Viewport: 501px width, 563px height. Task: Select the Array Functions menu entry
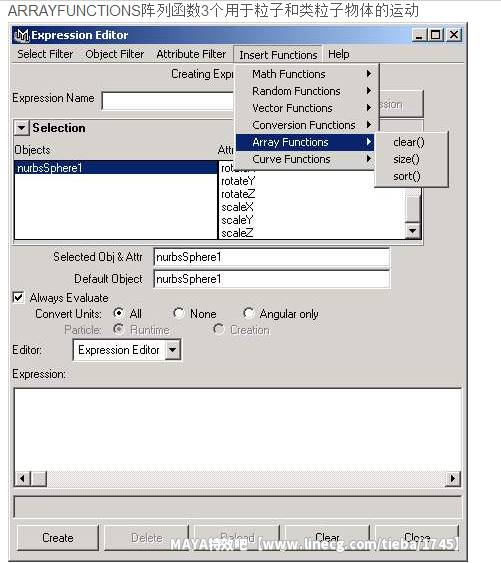click(305, 142)
